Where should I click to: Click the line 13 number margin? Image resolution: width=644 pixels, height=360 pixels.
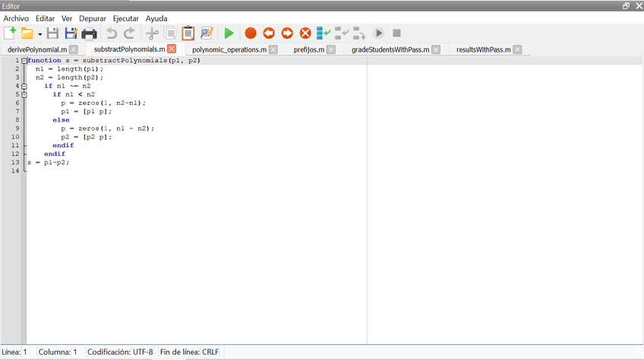15,162
